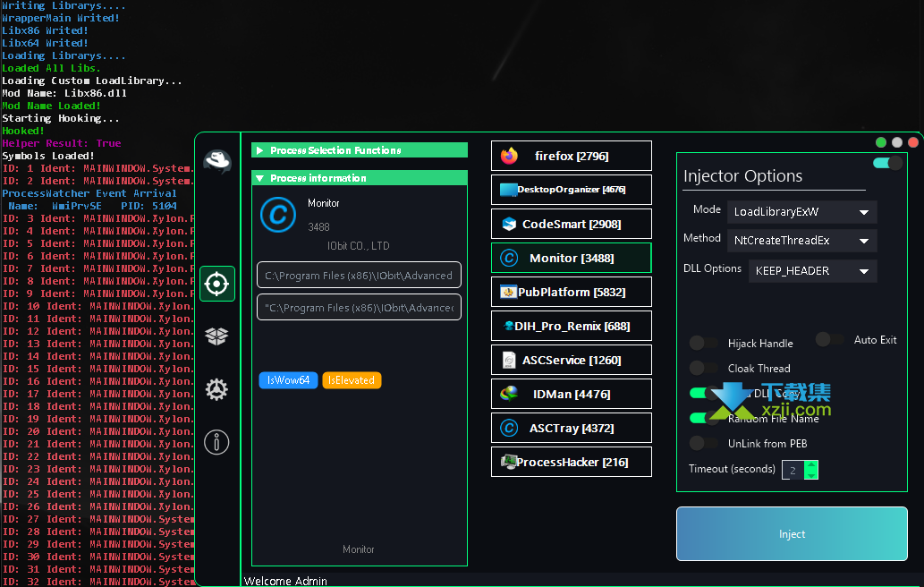
Task: Increase Timeout seconds with up arrow
Action: click(811, 465)
